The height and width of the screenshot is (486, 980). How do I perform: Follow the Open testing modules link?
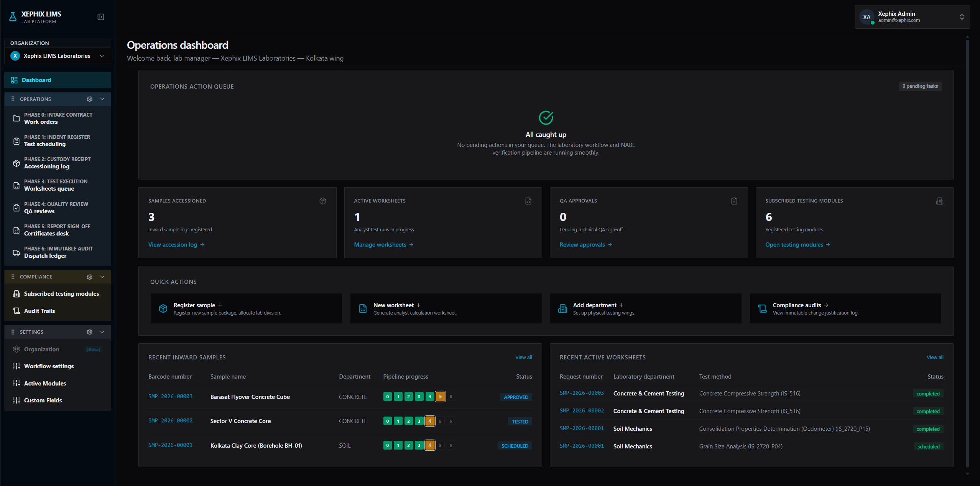pyautogui.click(x=798, y=245)
